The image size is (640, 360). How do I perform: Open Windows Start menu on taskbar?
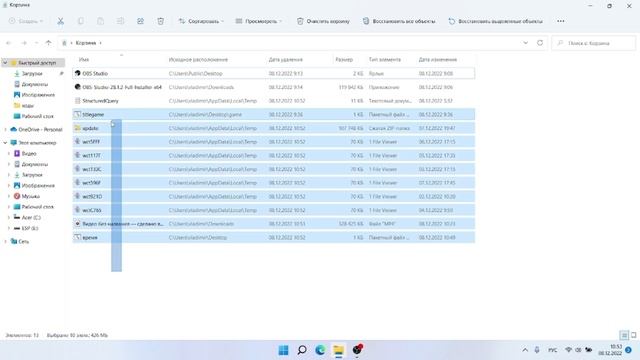point(283,350)
